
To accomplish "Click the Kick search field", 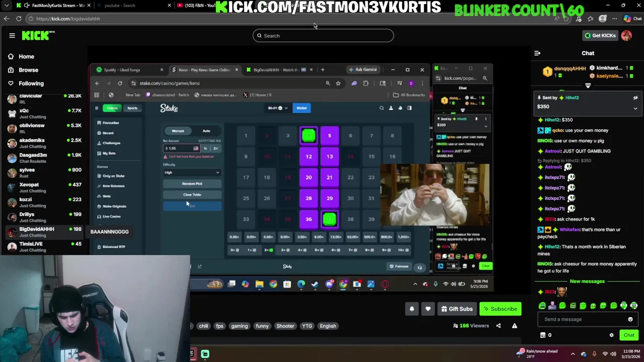I will (x=323, y=36).
